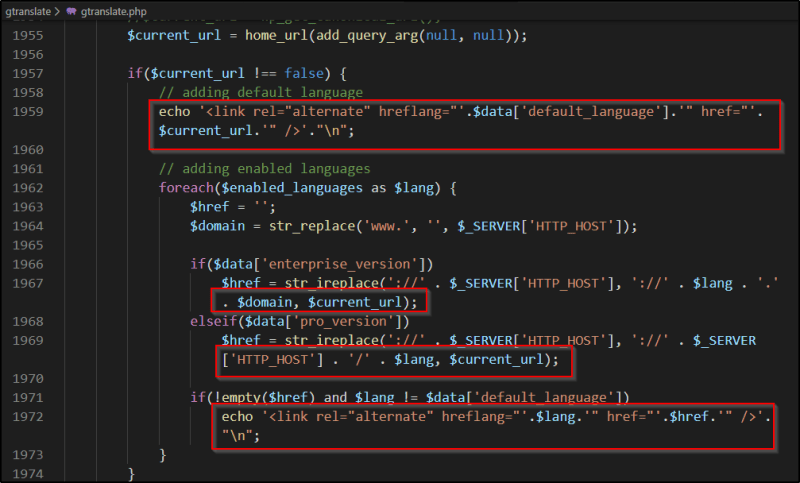
Task: Click 'default_language' string on line 1959
Action: (591, 112)
